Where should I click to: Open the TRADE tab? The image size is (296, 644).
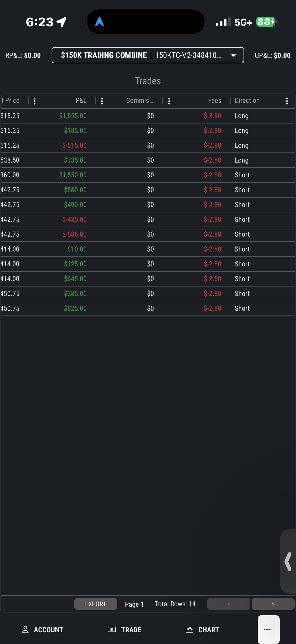click(x=124, y=630)
